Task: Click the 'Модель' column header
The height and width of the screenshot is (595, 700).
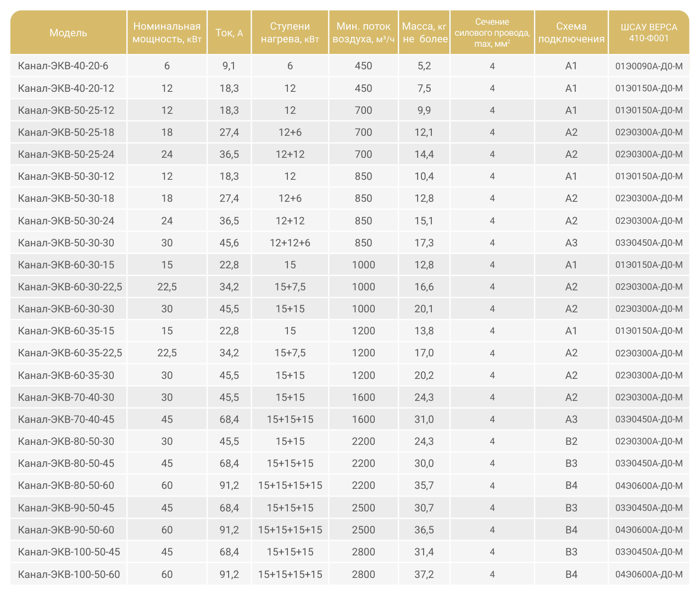Action: (x=68, y=32)
